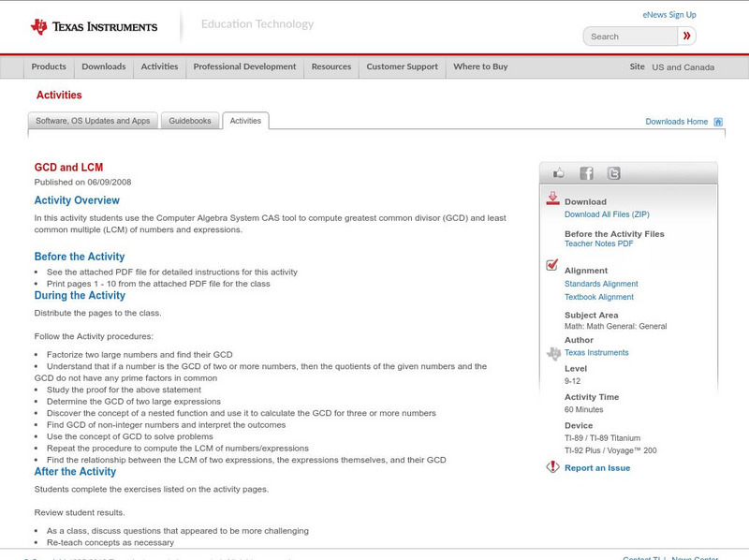This screenshot has width=749, height=560.
Task: Click 'Math: Math General: General' subject text
Action: [616, 326]
